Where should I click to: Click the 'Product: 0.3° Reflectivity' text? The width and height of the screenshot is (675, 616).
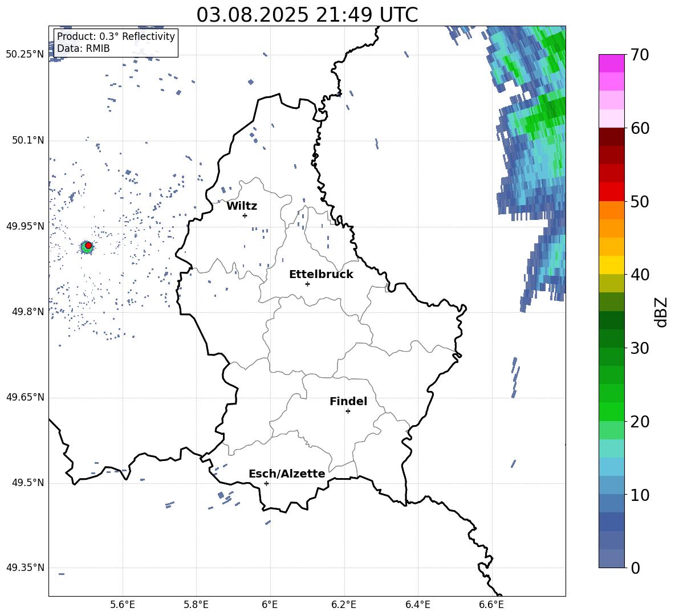click(116, 36)
